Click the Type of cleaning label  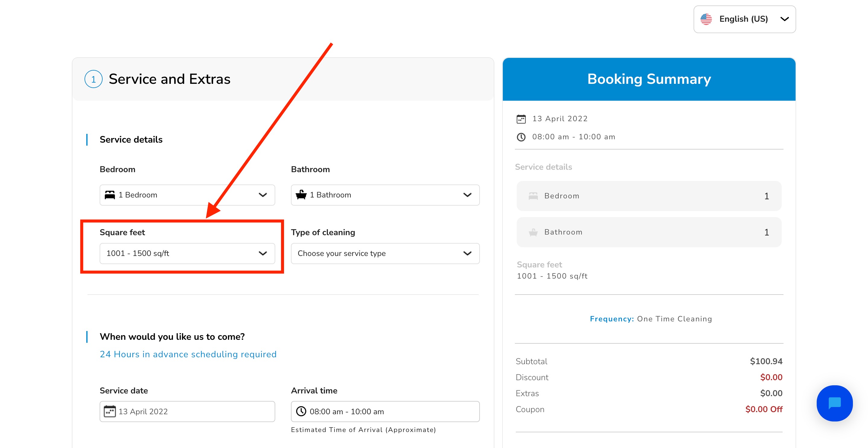tap(323, 232)
